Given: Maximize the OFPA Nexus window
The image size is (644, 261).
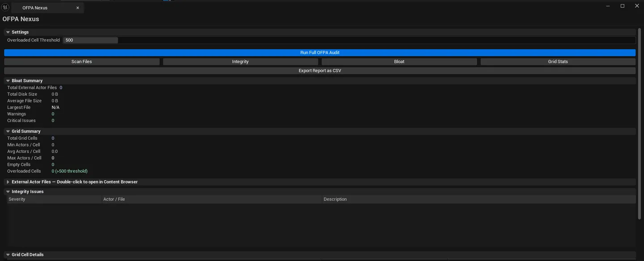Looking at the screenshot, I should pyautogui.click(x=623, y=6).
